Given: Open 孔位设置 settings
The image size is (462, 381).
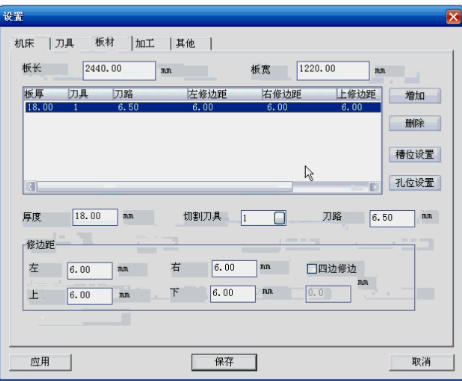Looking at the screenshot, I should click(415, 183).
